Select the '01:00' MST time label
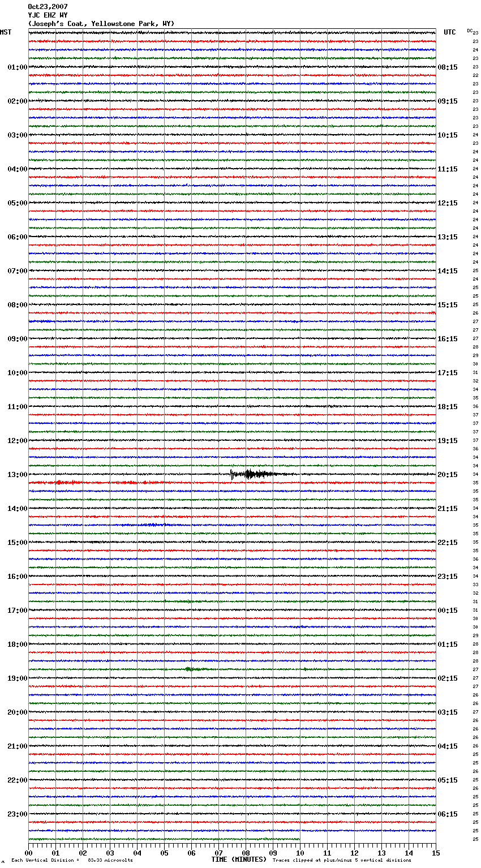 (x=17, y=67)
